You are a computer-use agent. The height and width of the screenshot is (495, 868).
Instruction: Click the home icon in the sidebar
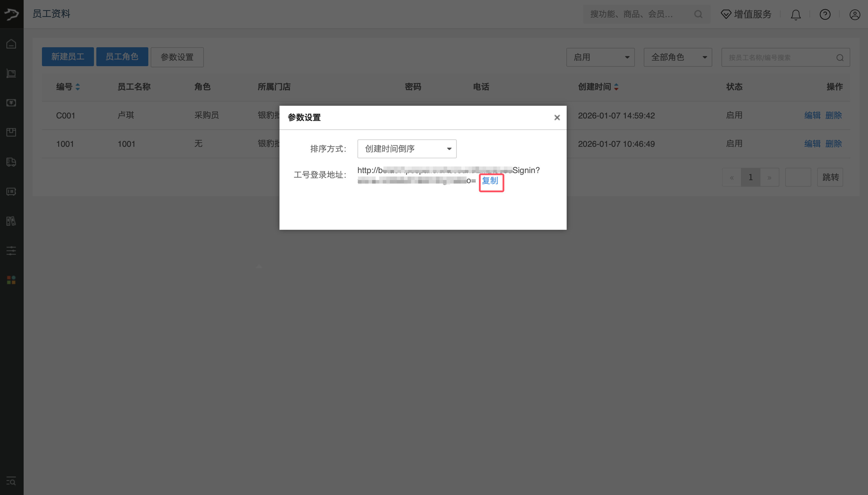pos(11,44)
